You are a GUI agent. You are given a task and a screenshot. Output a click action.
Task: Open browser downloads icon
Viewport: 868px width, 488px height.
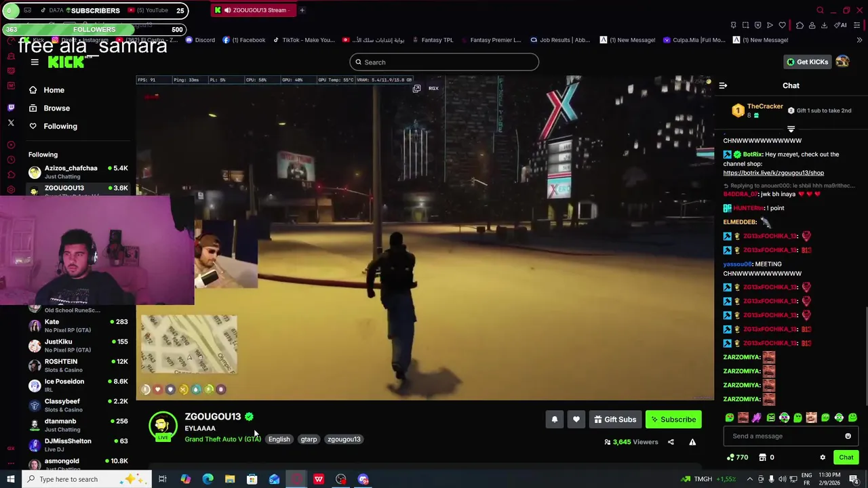click(824, 25)
